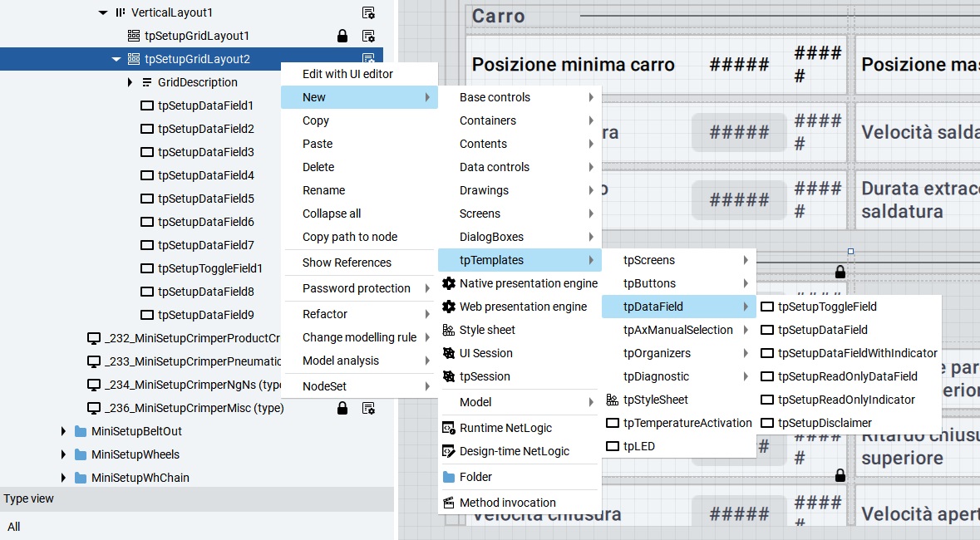
Task: Click the Runtime NetLogic icon
Action: pyautogui.click(x=449, y=428)
